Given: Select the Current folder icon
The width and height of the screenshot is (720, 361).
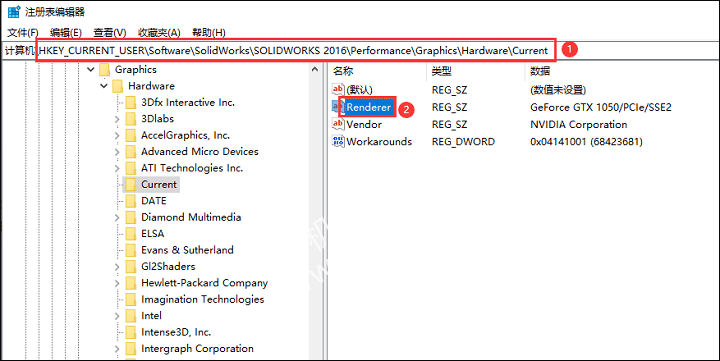Looking at the screenshot, I should click(131, 184).
